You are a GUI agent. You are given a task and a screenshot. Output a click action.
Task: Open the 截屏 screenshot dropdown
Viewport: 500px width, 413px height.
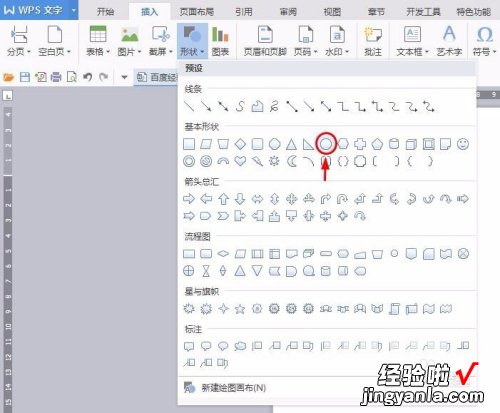pyautogui.click(x=161, y=41)
